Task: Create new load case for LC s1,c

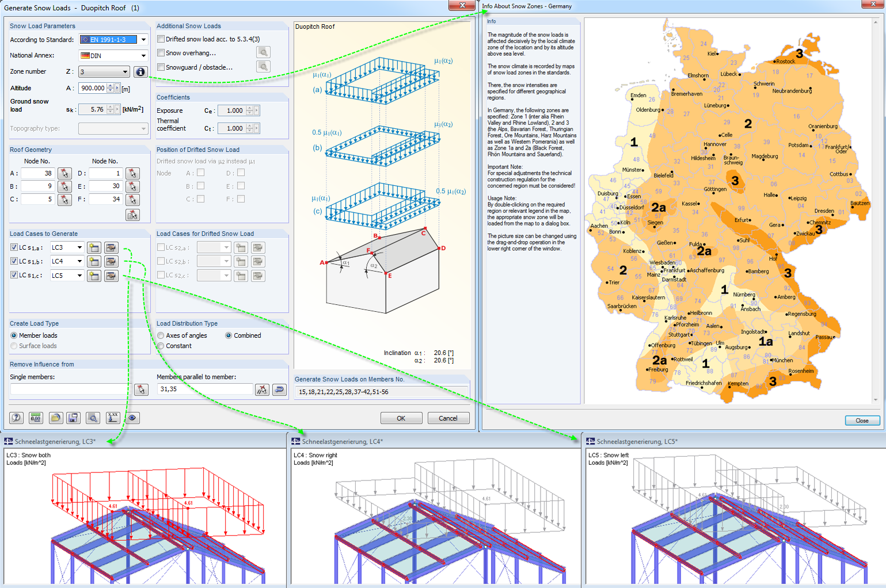Action: click(93, 276)
